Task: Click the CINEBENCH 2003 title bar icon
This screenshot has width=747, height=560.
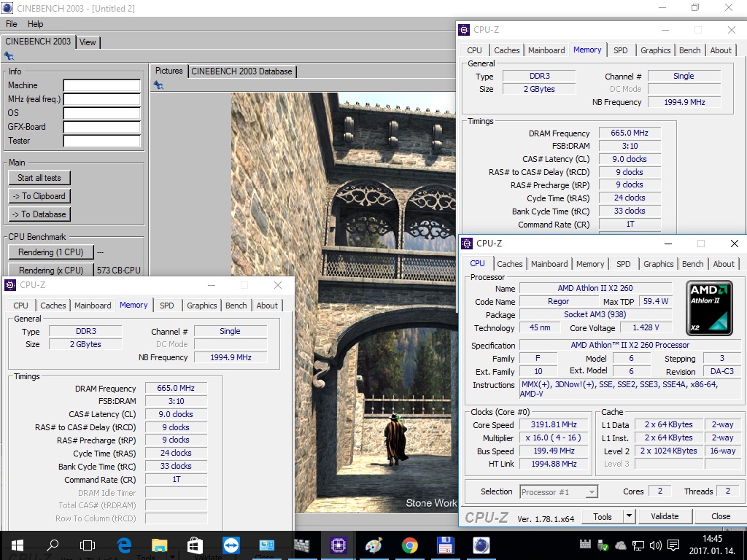Action: 7,8
